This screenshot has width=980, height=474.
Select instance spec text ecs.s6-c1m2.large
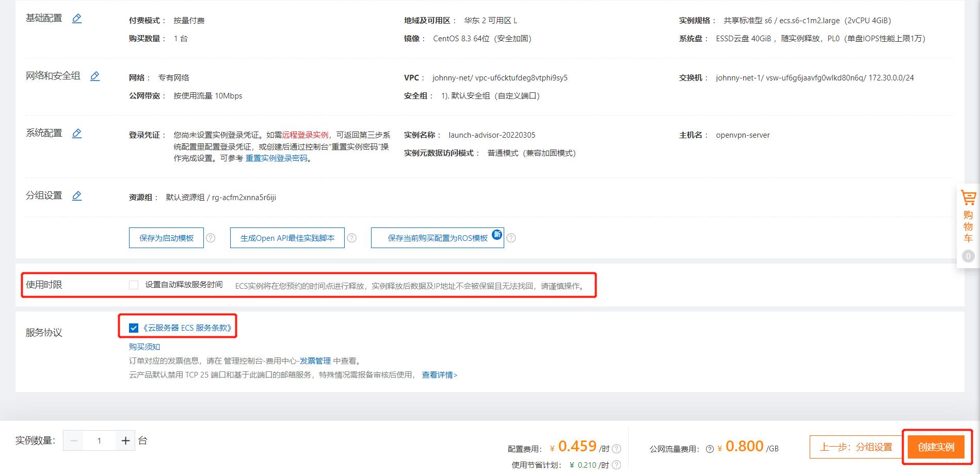809,21
